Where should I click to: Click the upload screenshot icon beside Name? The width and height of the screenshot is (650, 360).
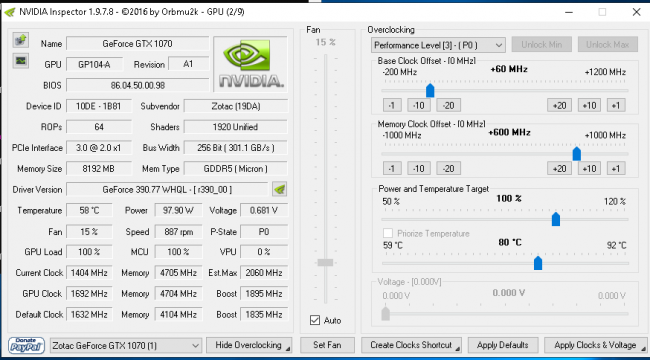click(20, 40)
